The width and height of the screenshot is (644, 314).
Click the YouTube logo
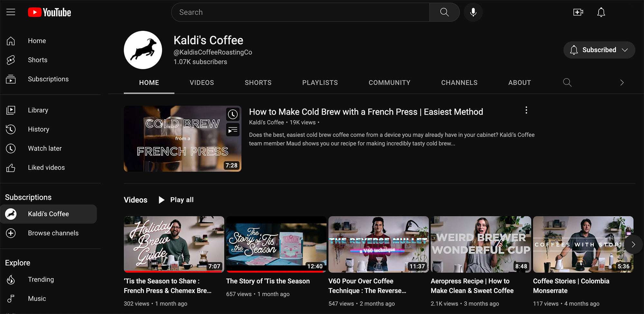tap(49, 12)
